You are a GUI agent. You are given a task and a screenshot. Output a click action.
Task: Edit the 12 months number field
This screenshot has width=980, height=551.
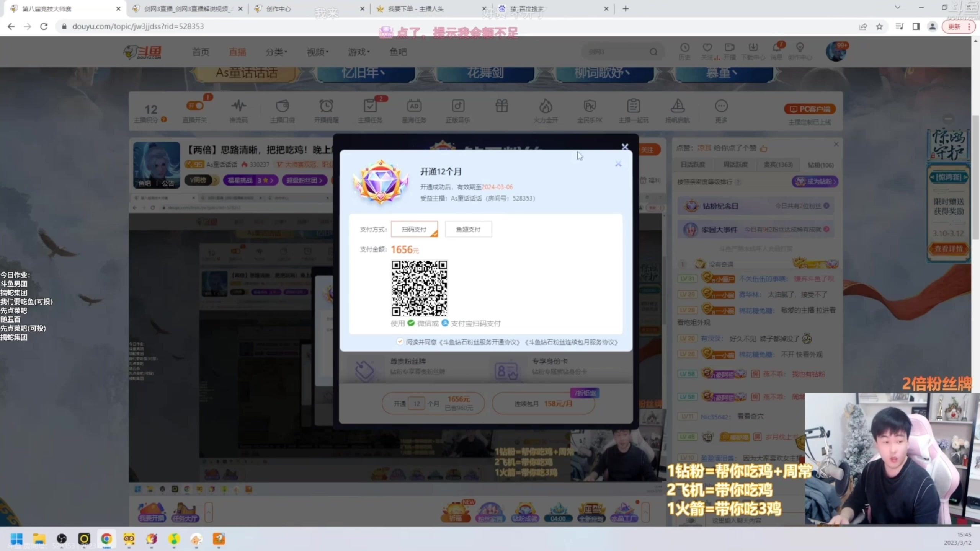[x=416, y=403]
